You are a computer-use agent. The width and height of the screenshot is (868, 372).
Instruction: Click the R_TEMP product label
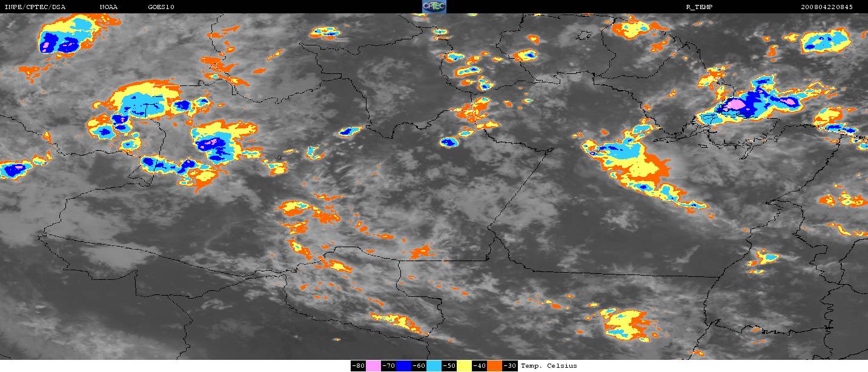[700, 7]
